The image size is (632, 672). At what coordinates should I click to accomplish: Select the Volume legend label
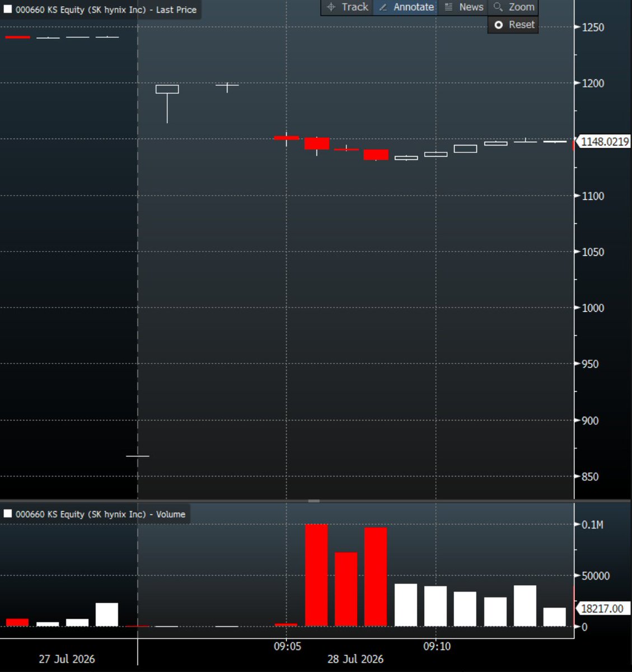pyautogui.click(x=100, y=514)
